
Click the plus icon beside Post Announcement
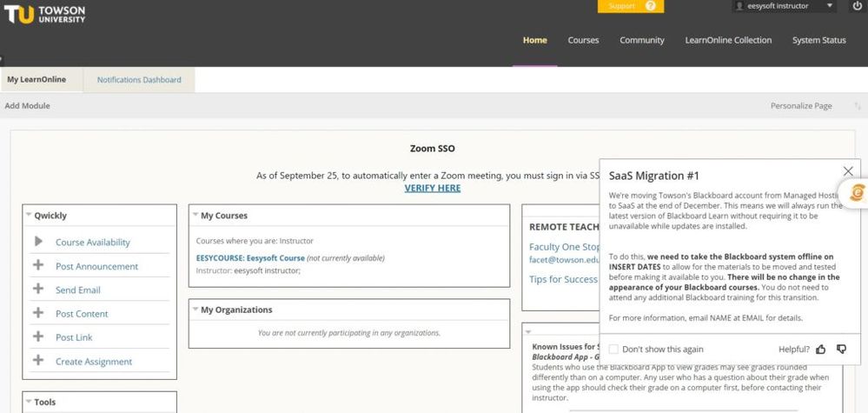coord(38,266)
